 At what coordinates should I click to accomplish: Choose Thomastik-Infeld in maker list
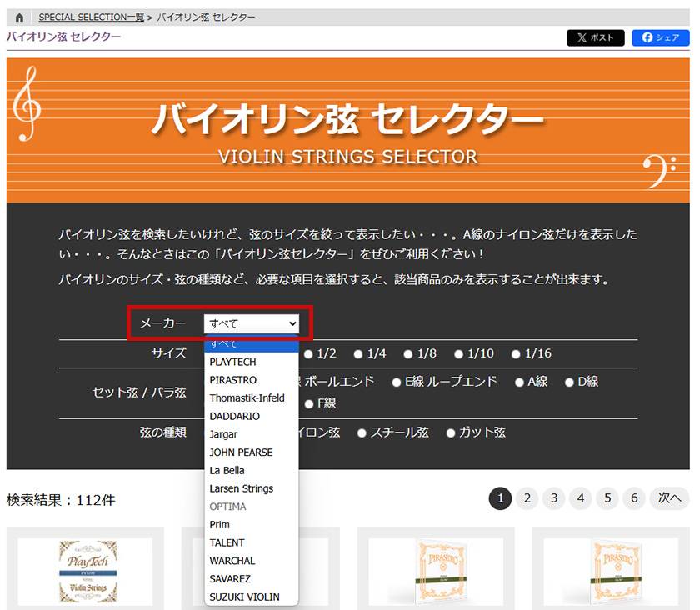[252, 397]
